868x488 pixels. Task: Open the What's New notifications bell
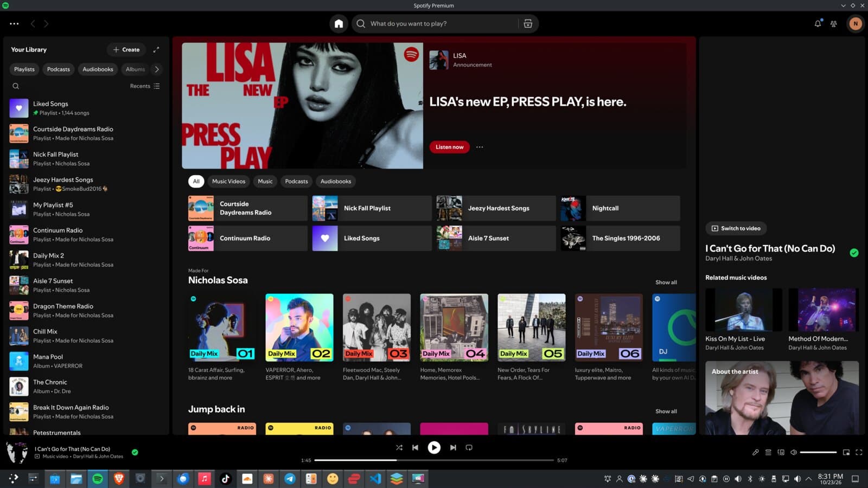[x=818, y=23]
